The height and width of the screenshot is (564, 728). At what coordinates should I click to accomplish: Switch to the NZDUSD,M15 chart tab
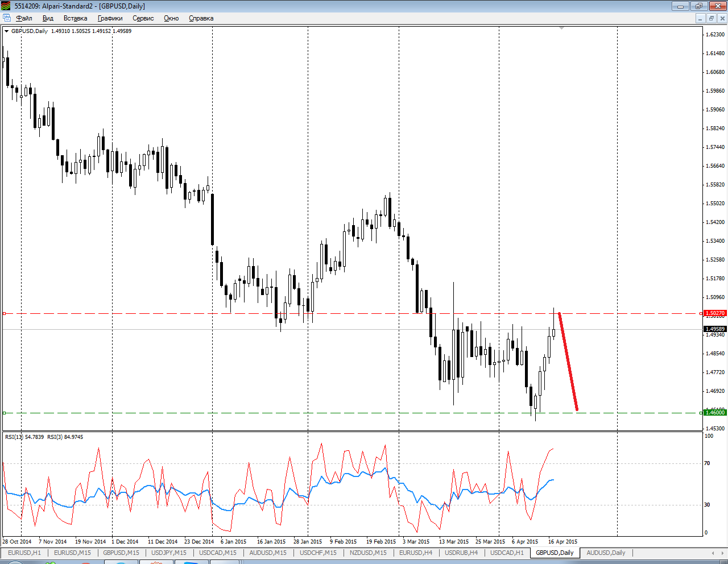pyautogui.click(x=368, y=553)
